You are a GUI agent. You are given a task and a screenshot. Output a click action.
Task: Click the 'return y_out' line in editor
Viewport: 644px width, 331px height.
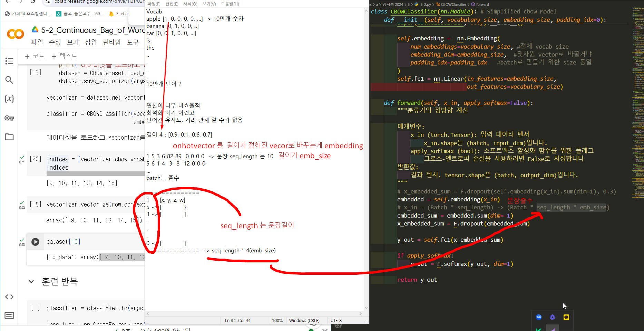tap(417, 280)
